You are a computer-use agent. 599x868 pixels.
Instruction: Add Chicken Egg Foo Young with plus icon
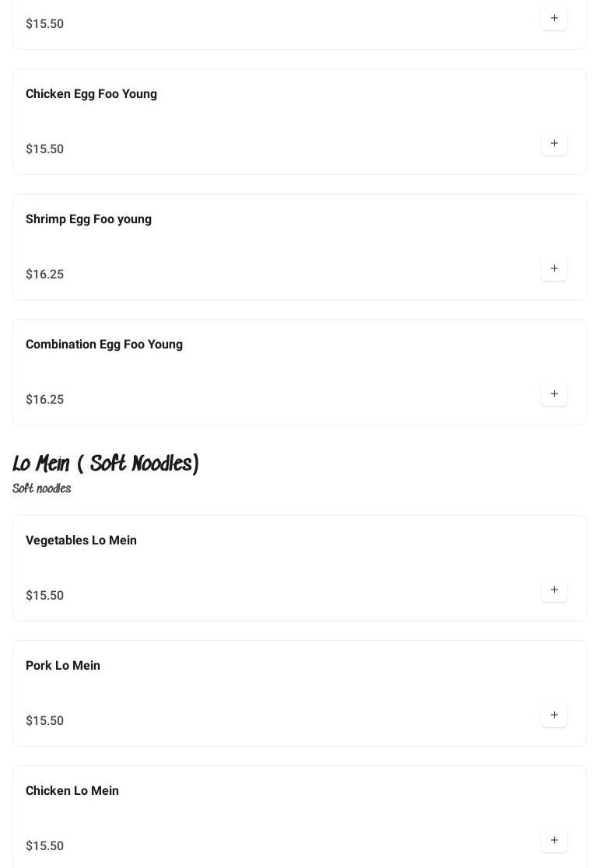(x=554, y=143)
